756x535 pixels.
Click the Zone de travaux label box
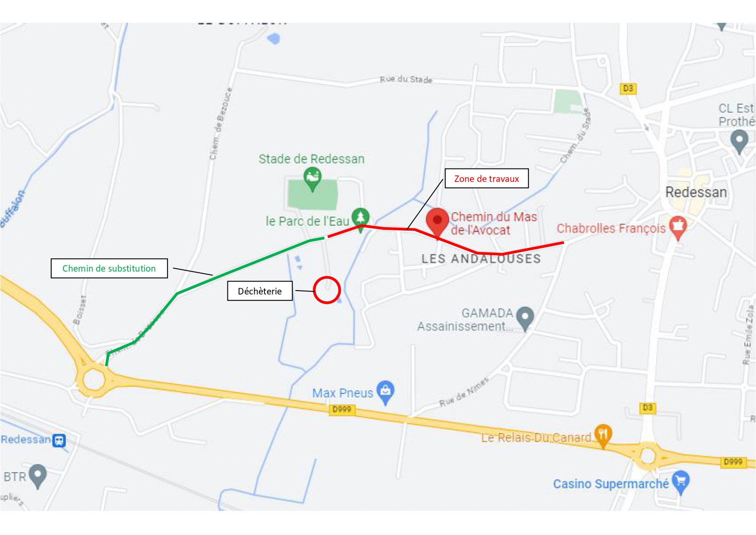tap(486, 178)
